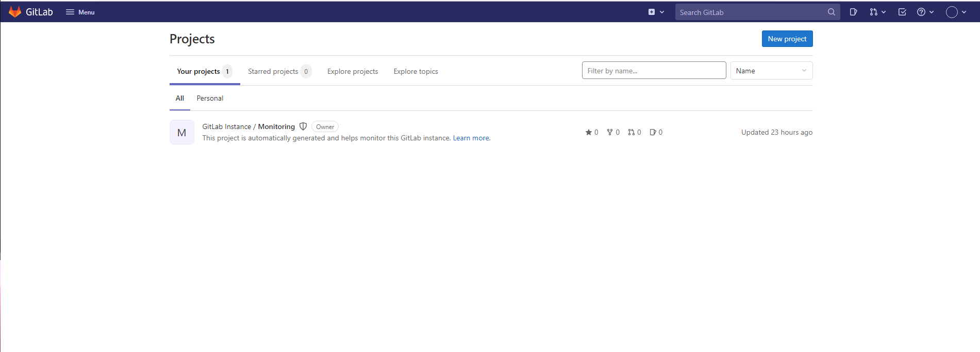Open the Issues icon in navbar
The width and height of the screenshot is (980, 352).
(854, 12)
